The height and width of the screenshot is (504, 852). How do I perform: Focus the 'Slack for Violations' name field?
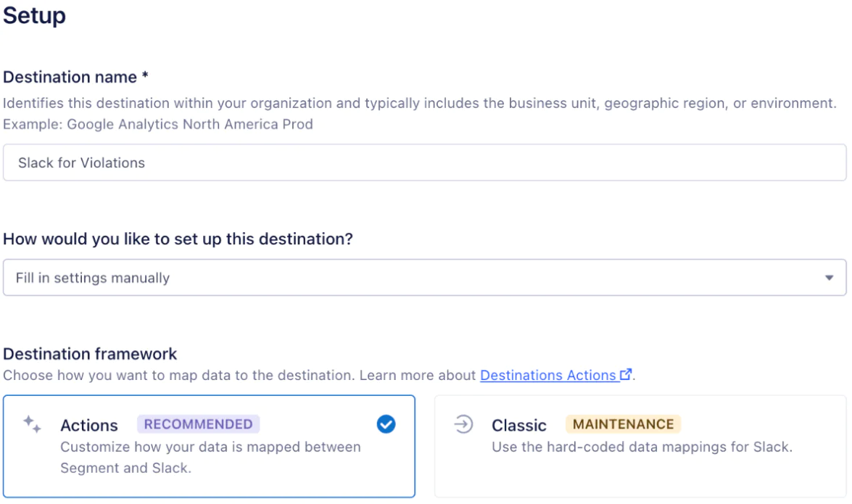pyautogui.click(x=424, y=162)
